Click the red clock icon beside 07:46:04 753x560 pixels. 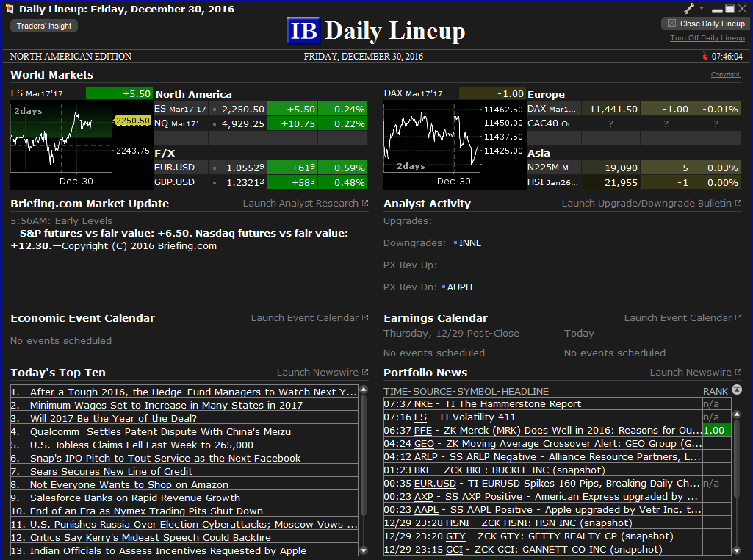click(705, 56)
